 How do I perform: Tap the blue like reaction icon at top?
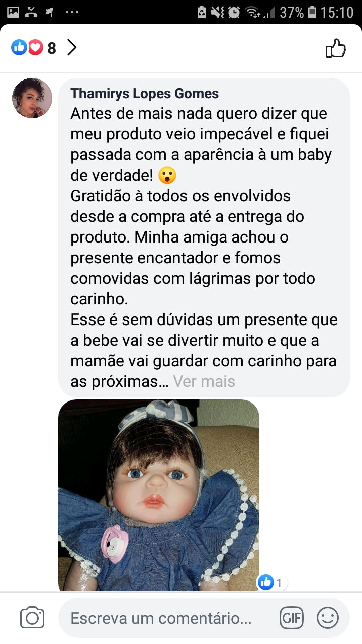click(19, 48)
